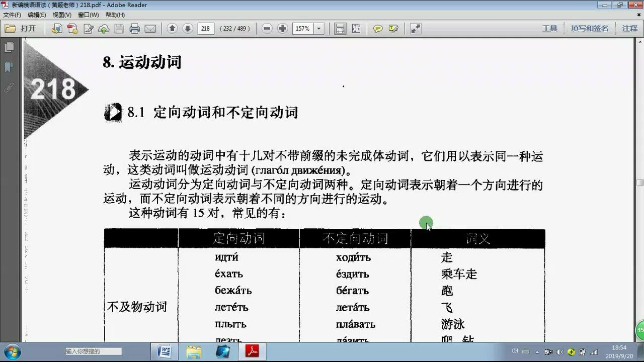644x362 pixels.
Task: Click the meaning 游泳 in table
Action: click(453, 324)
